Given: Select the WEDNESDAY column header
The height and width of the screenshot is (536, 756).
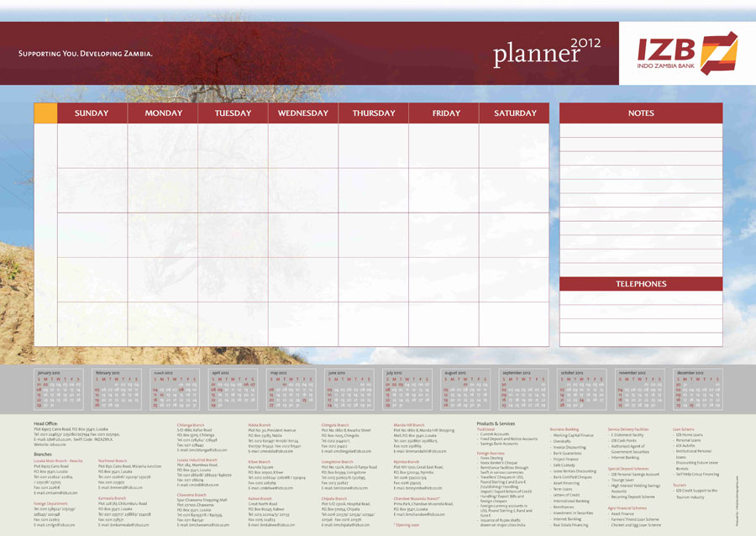Looking at the screenshot, I should click(x=302, y=113).
